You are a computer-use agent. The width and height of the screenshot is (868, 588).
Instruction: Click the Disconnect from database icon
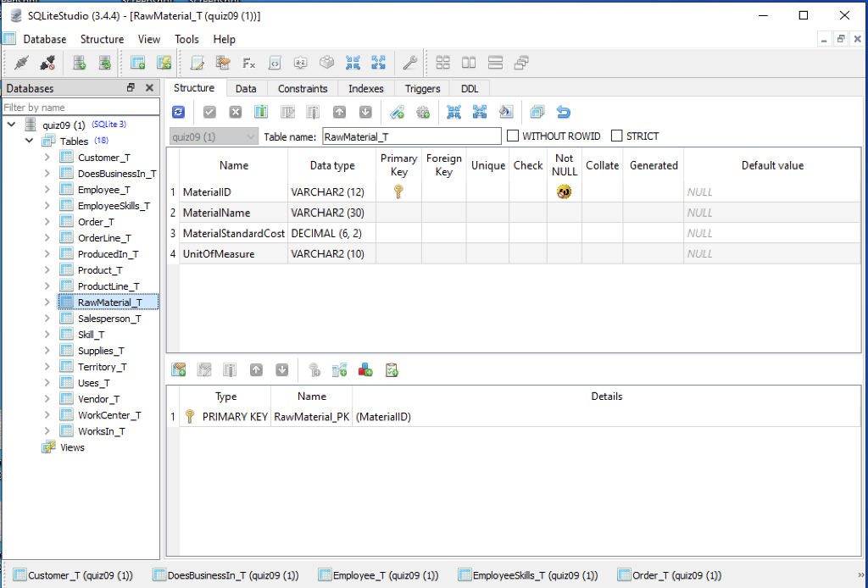pyautogui.click(x=47, y=63)
